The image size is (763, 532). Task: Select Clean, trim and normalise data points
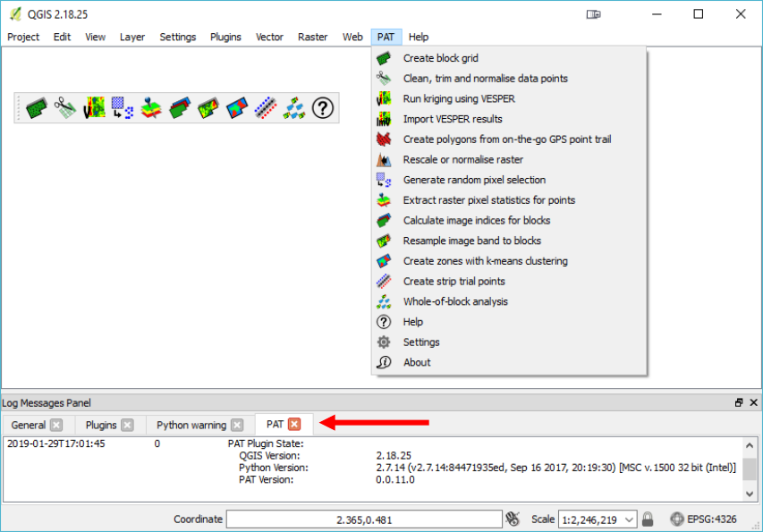[x=509, y=79]
